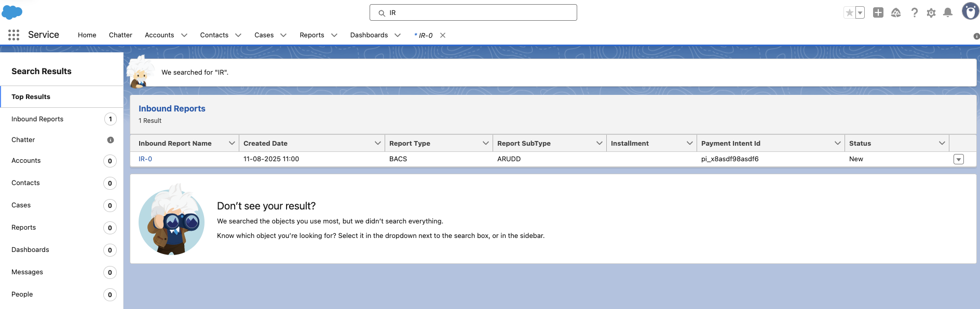Filter results by Contacts in sidebar
The height and width of the screenshot is (309, 980).
tap(62, 183)
